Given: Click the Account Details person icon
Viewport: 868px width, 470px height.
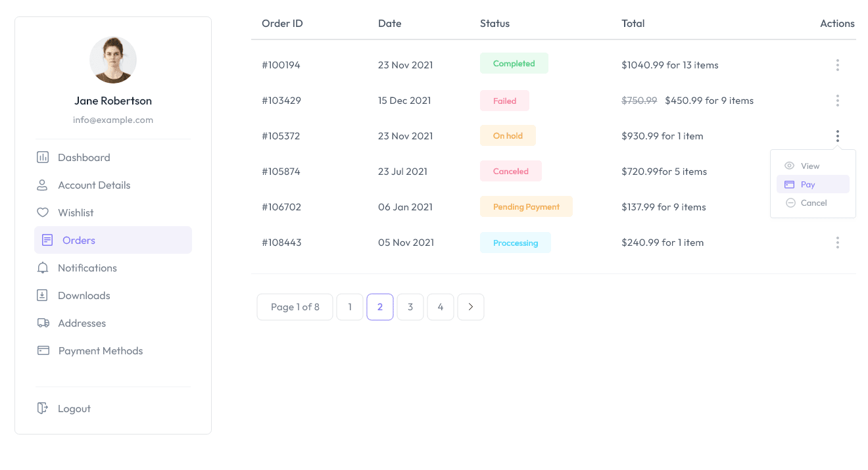Looking at the screenshot, I should [x=43, y=185].
